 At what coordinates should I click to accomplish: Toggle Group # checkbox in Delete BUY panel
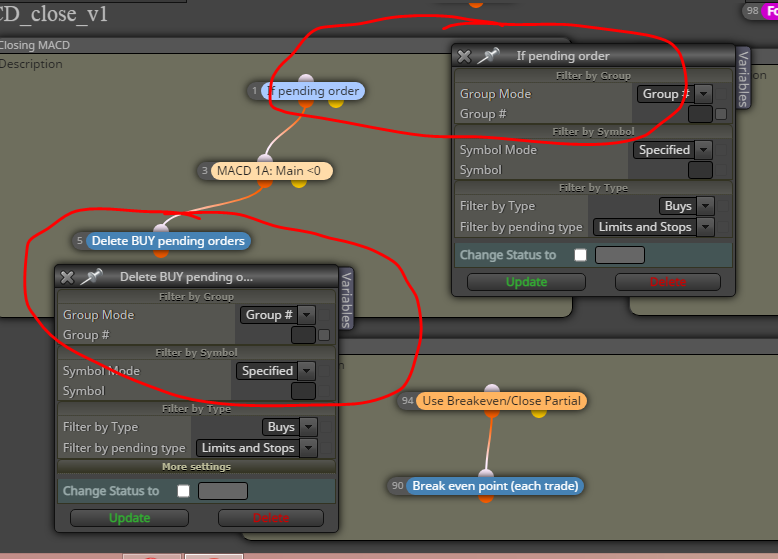click(x=324, y=335)
